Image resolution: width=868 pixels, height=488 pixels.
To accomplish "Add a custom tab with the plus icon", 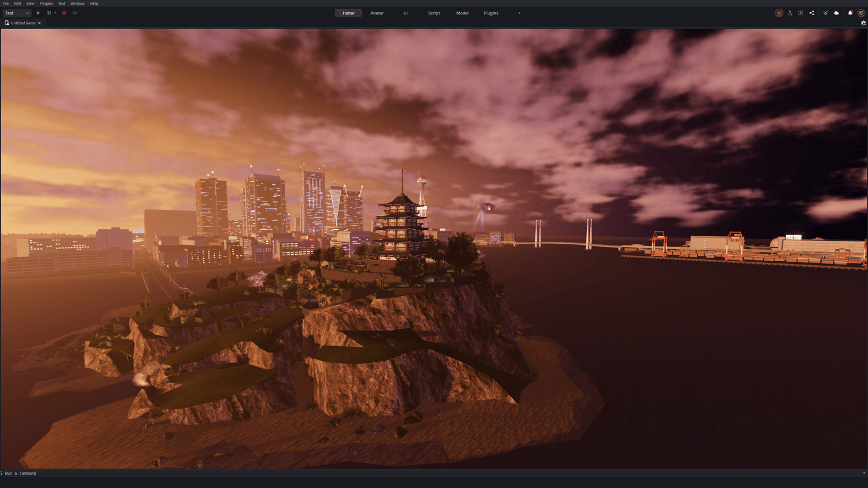I will pos(519,13).
